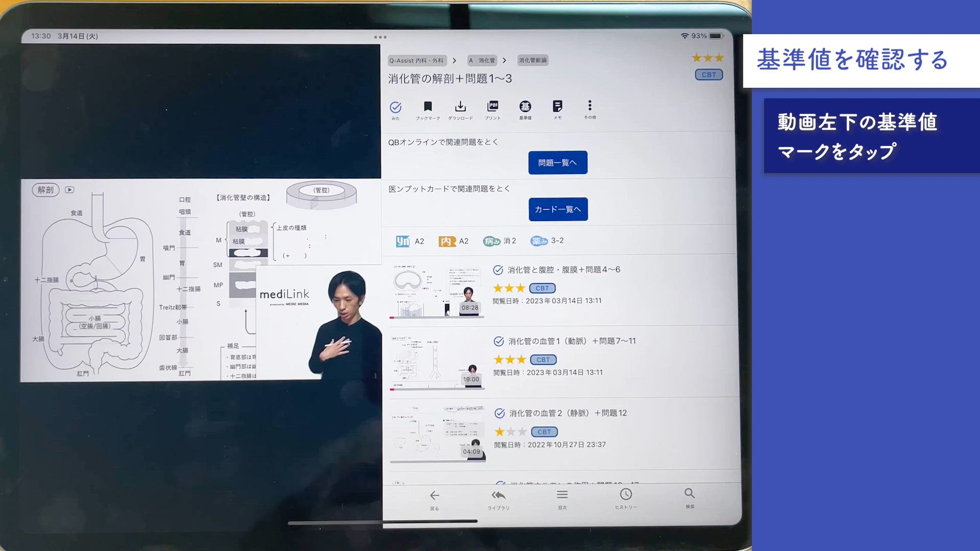This screenshot has height=551, width=980.
Task: Tap progress bar under 08:28 video thumbnail
Action: (437, 317)
